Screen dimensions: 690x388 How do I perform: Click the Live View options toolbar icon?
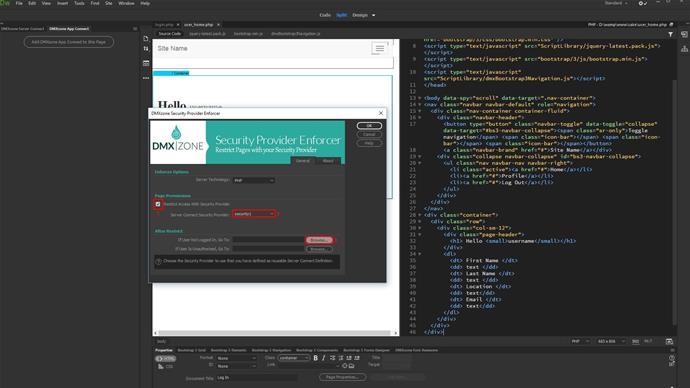tap(146, 63)
